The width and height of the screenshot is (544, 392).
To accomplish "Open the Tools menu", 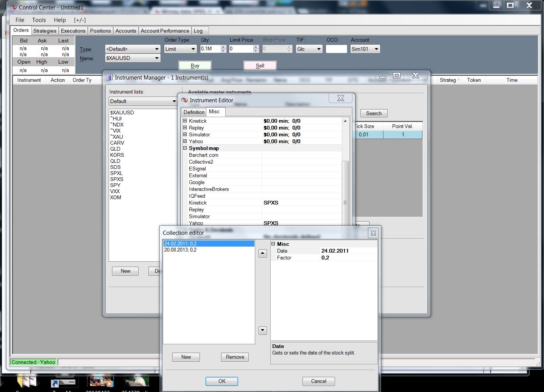I will pos(39,20).
